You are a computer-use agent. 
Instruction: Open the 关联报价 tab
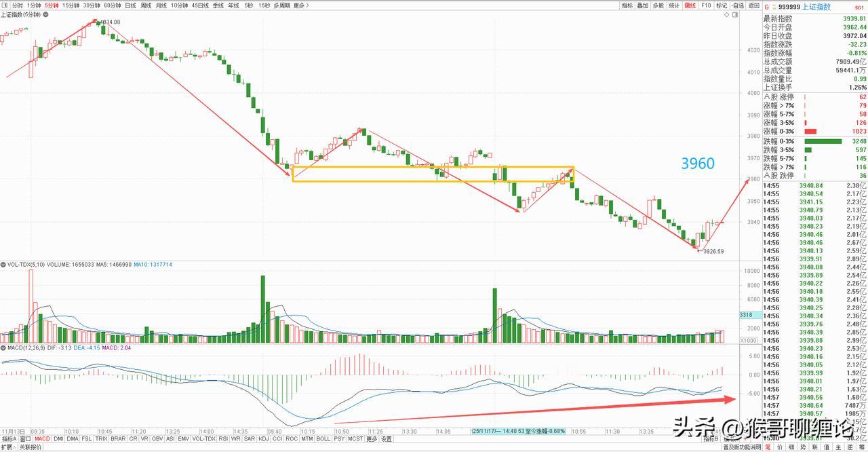(x=30, y=447)
